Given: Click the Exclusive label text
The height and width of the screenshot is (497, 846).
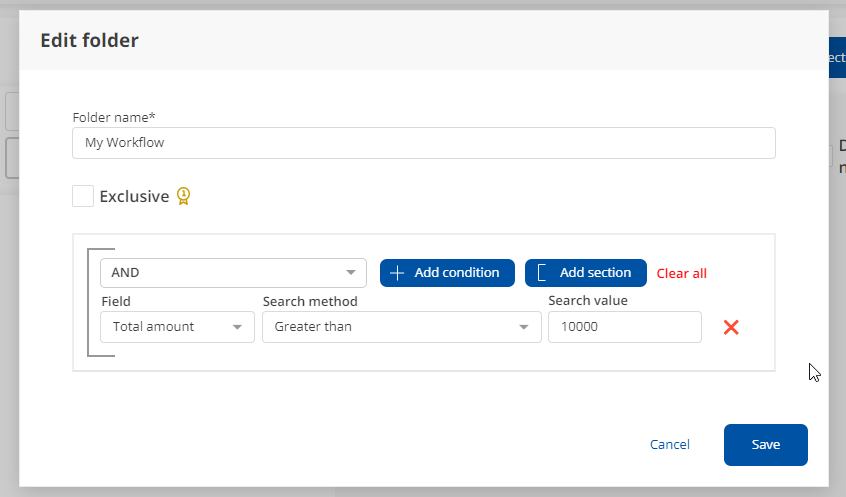Looking at the screenshot, I should [x=134, y=196].
